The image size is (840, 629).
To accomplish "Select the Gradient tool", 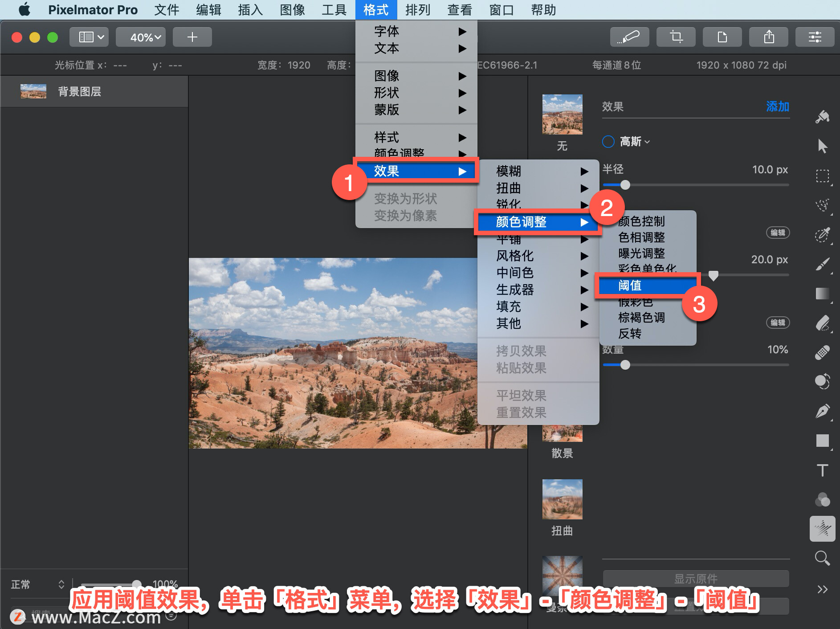I will [x=822, y=294].
